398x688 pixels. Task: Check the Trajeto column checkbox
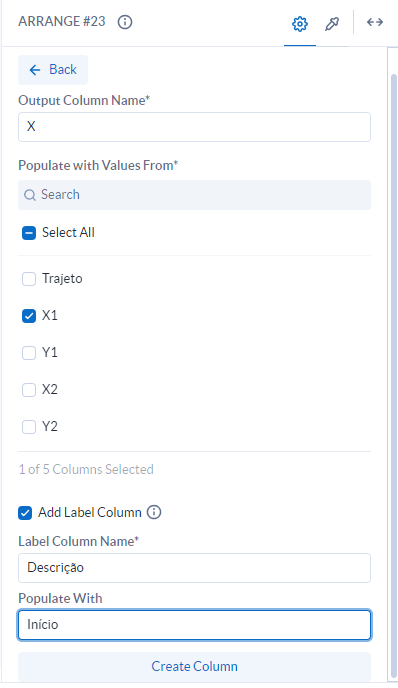coord(29,279)
